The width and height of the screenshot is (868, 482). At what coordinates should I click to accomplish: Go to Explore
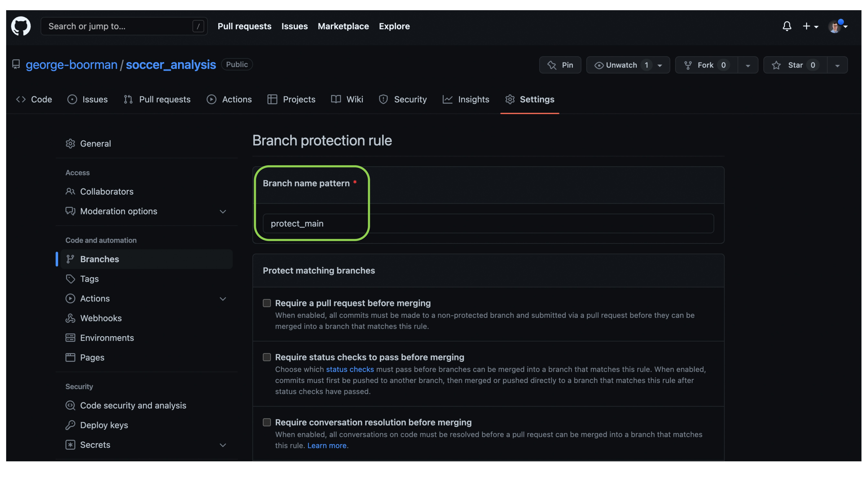(394, 26)
